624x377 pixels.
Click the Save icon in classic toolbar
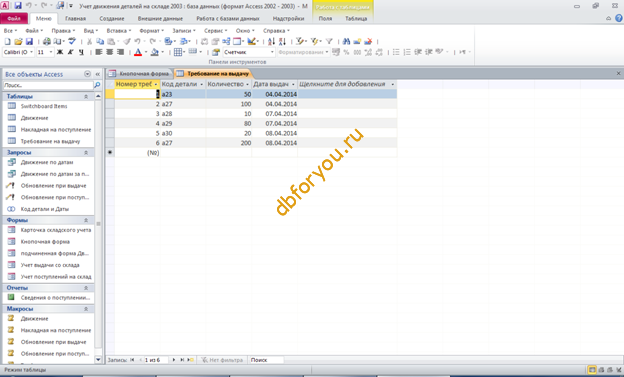pyautogui.click(x=29, y=41)
